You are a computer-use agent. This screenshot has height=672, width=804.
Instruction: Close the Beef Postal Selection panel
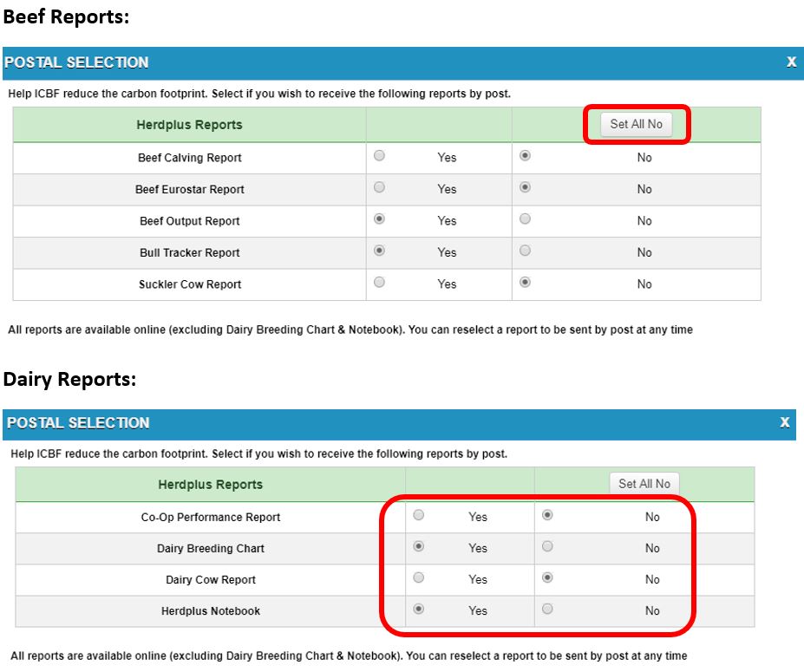(791, 62)
